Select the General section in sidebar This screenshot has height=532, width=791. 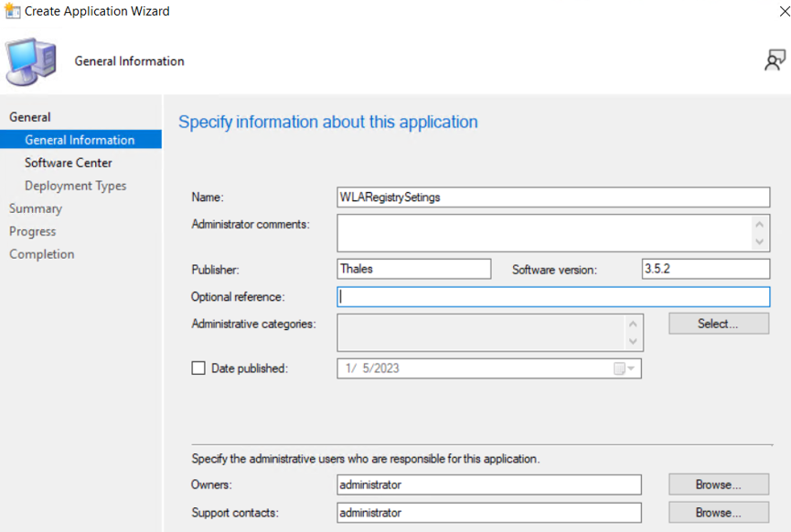(x=30, y=117)
